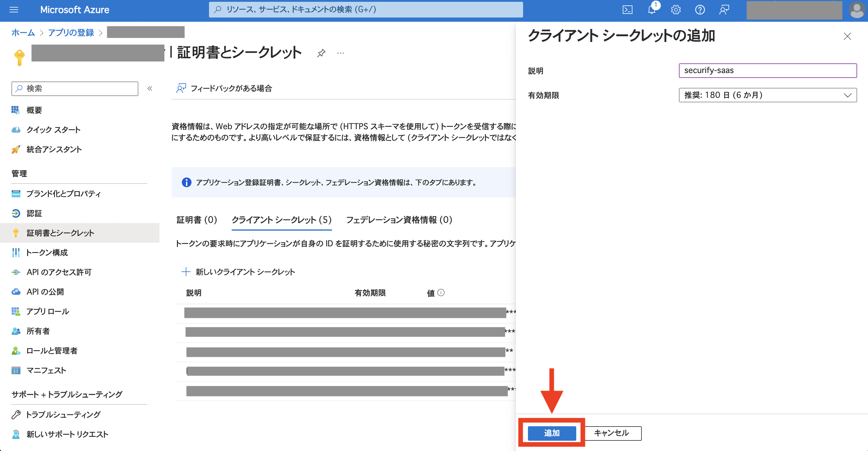Open the user account avatar

[x=857, y=10]
